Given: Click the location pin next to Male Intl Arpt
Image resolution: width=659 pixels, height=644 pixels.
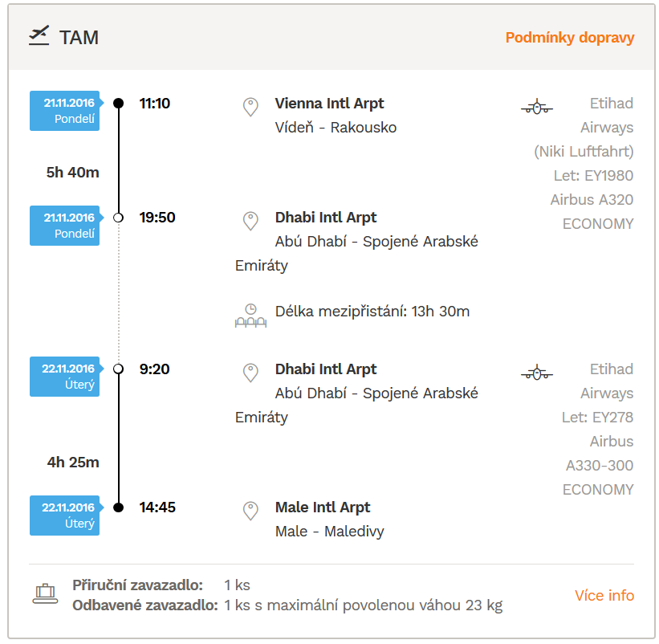Looking at the screenshot, I should pos(250,511).
